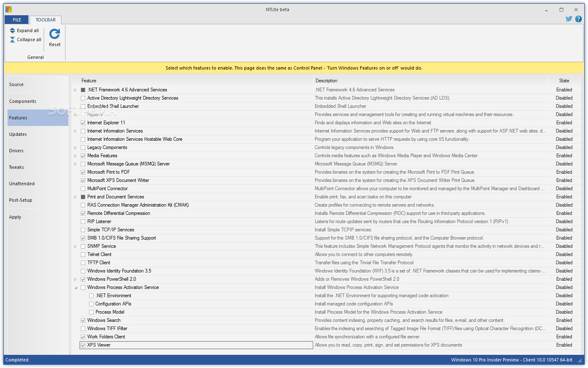The width and height of the screenshot is (588, 368).
Task: Open the Twitter bird icon link
Action: tap(569, 19)
